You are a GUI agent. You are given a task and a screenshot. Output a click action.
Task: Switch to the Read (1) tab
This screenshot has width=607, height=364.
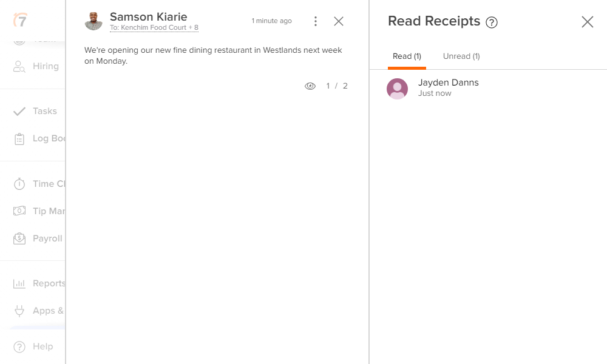(407, 56)
